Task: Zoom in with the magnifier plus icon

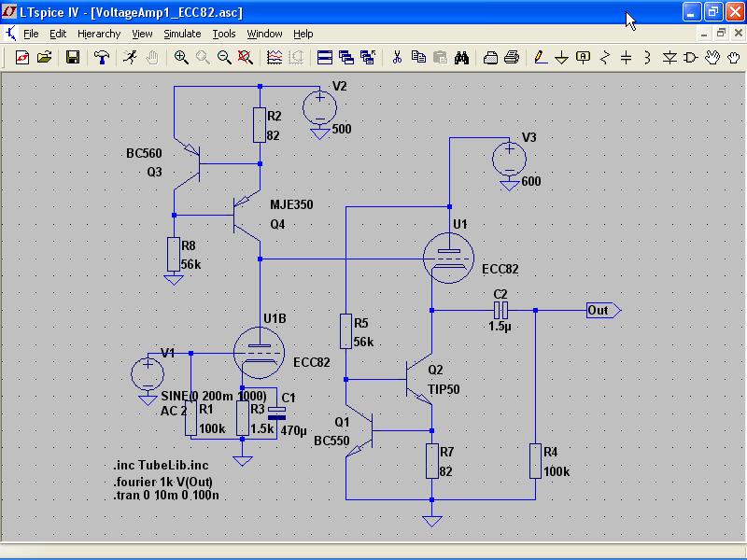Action: coord(181,58)
